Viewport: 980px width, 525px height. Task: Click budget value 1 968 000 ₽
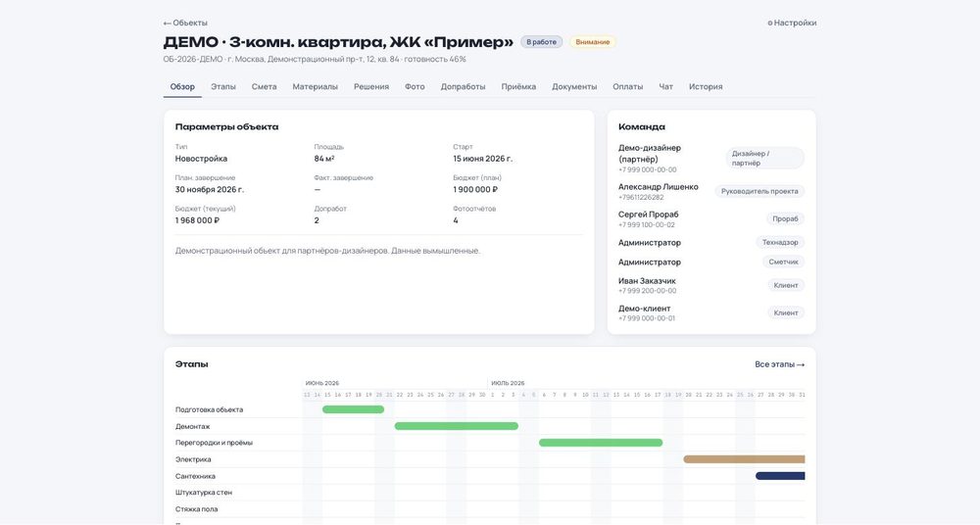[198, 220]
